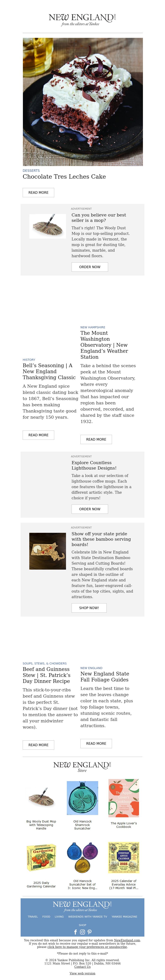This screenshot has height=980, width=165.
Task: Click SHOP NOW! for bamboo serving boards
Action: coord(89,608)
